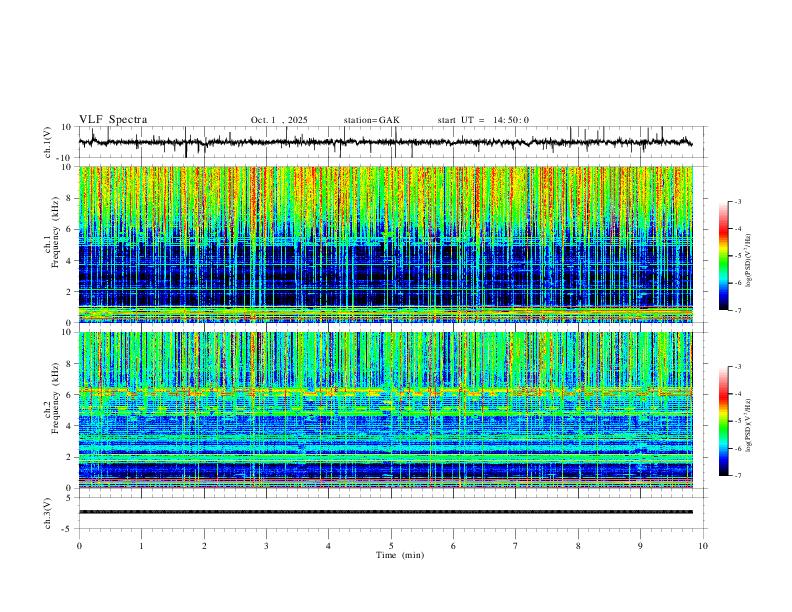Click time axis tick label '10'
This screenshot has width=792, height=612.
[x=703, y=546]
